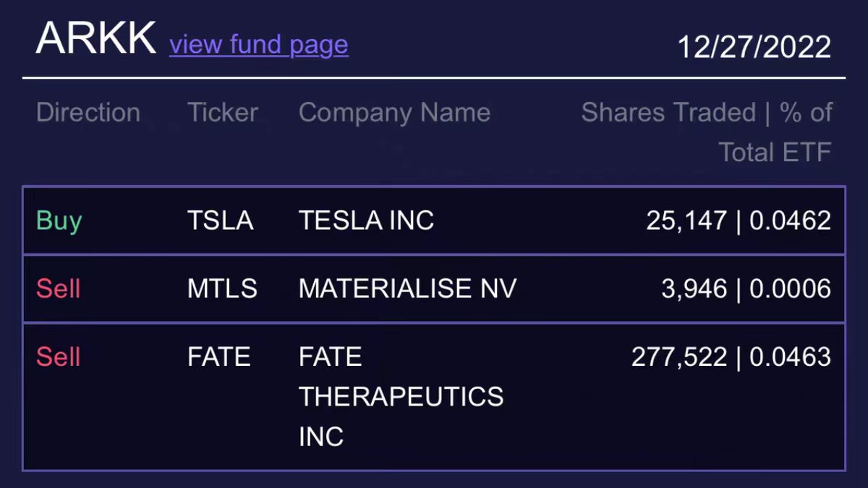Click the Direction column header
This screenshot has width=868, height=488.
[x=88, y=113]
